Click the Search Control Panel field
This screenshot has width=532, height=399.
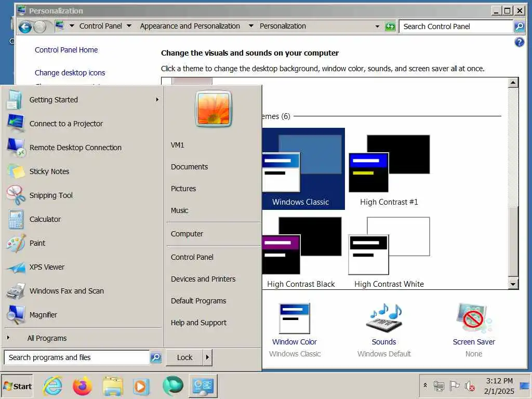coord(456,26)
